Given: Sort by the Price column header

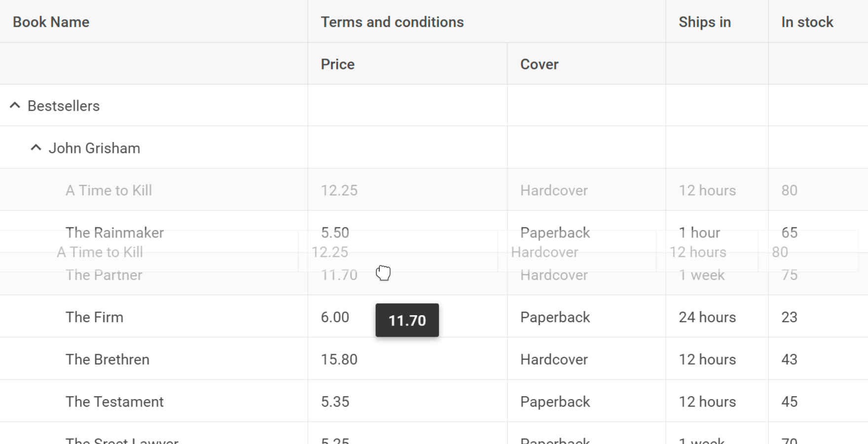Looking at the screenshot, I should tap(338, 64).
